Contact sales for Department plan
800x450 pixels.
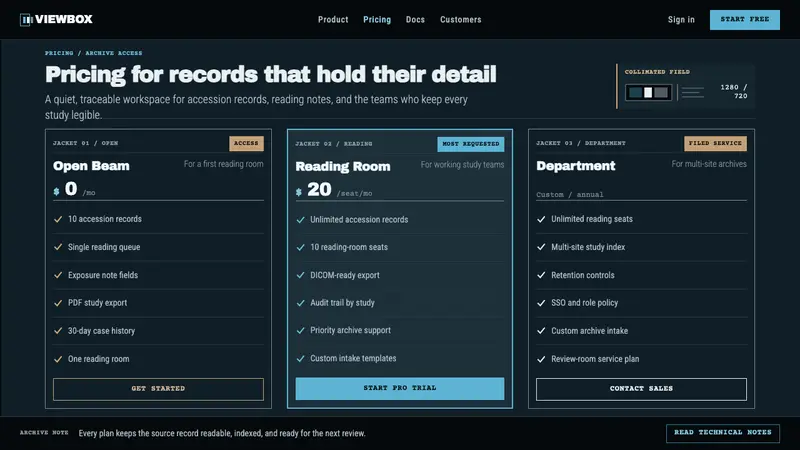coord(641,389)
